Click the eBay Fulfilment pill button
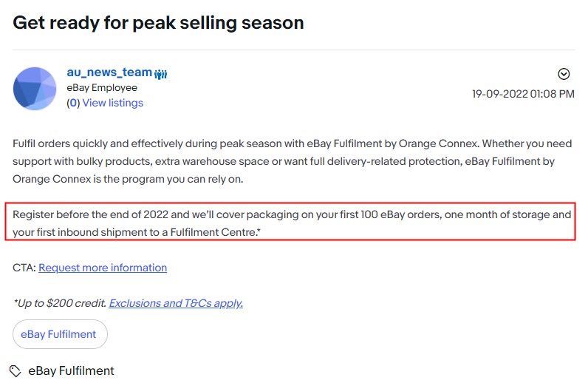 [x=60, y=334]
